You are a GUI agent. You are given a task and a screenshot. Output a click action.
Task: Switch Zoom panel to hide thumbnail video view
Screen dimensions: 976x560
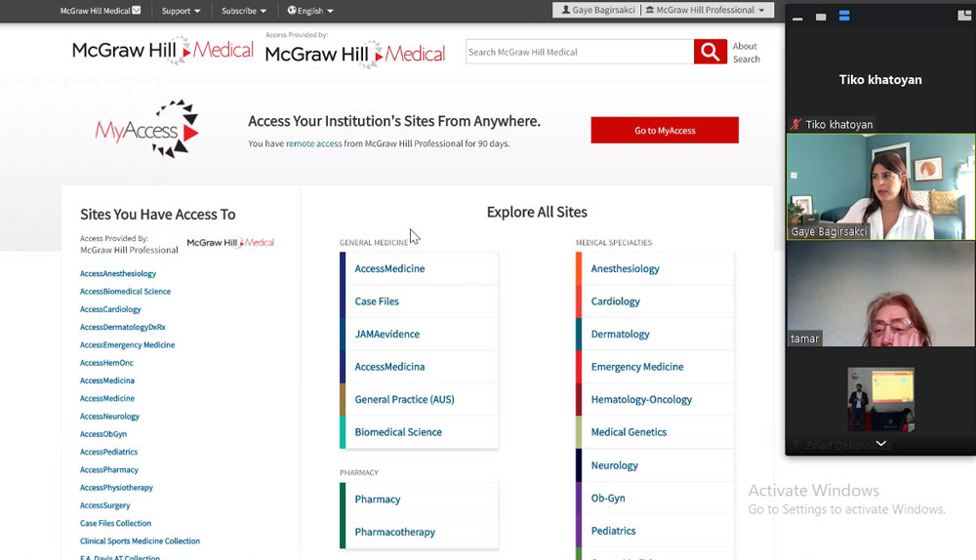click(x=797, y=17)
